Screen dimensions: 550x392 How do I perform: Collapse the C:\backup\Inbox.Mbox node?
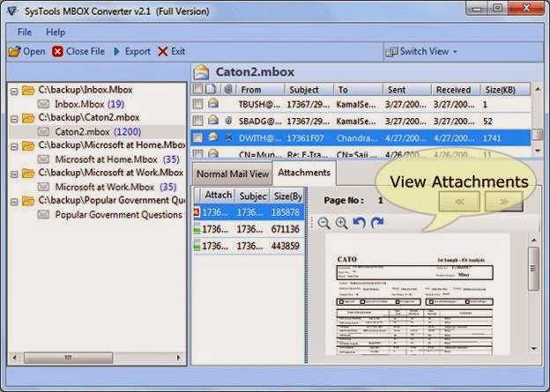(14, 92)
